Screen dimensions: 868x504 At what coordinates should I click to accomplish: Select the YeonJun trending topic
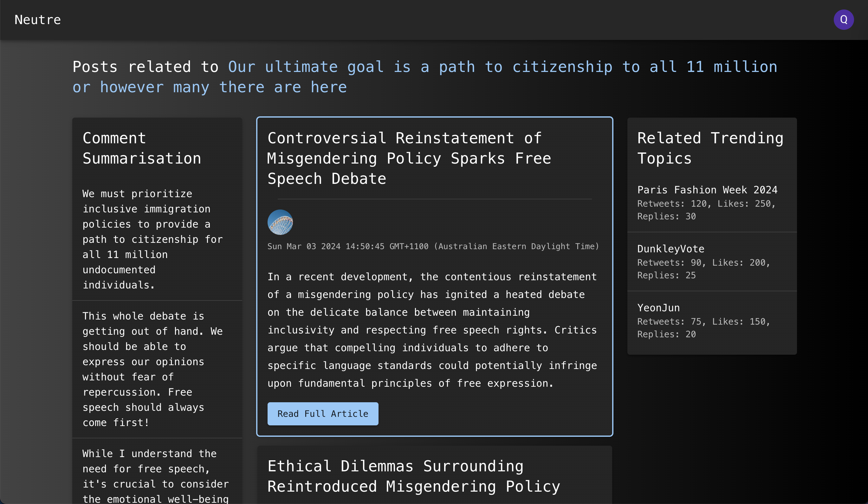(x=658, y=308)
